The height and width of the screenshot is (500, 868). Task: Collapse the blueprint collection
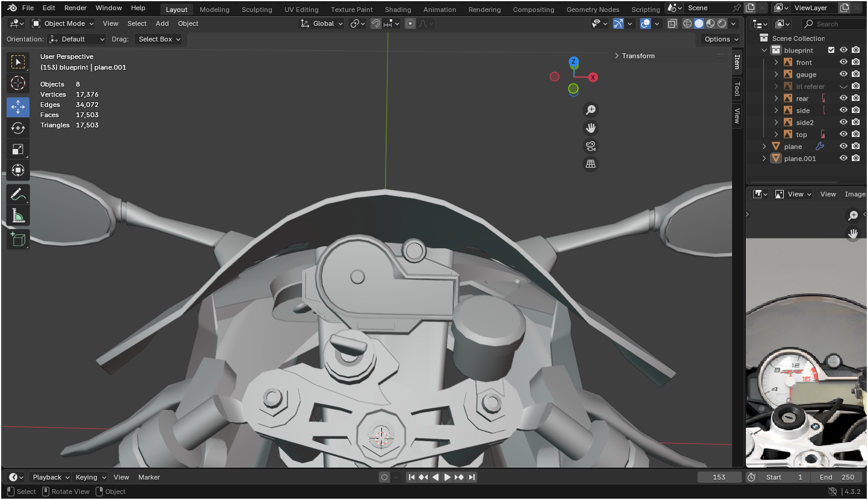[765, 50]
